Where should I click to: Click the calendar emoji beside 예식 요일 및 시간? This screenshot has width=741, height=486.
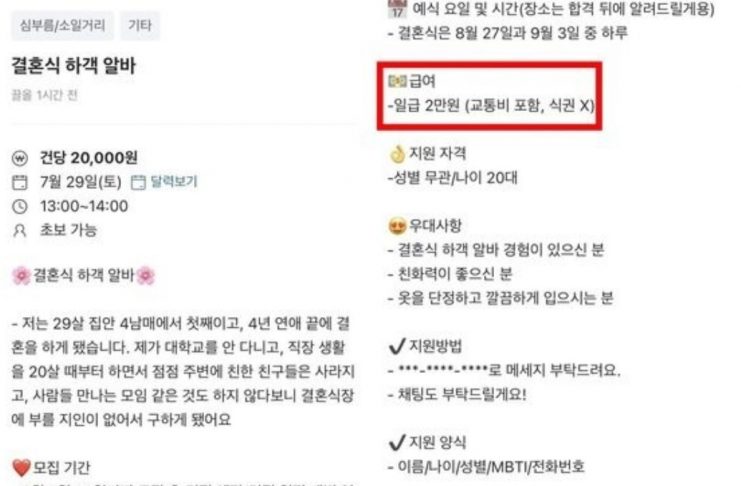tap(397, 9)
